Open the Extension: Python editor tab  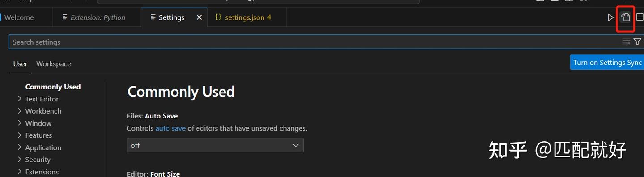[97, 17]
